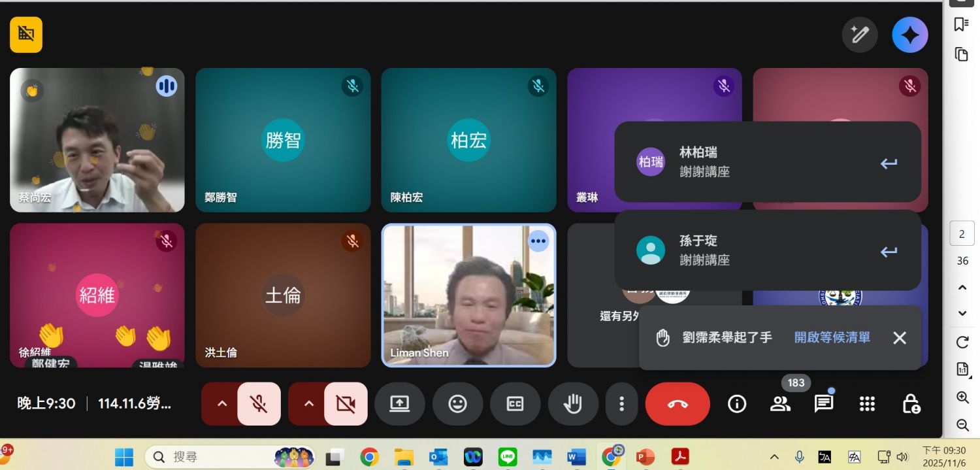Open options on Liman Shen's tile
The width and height of the screenshot is (980, 470).
pos(538,241)
